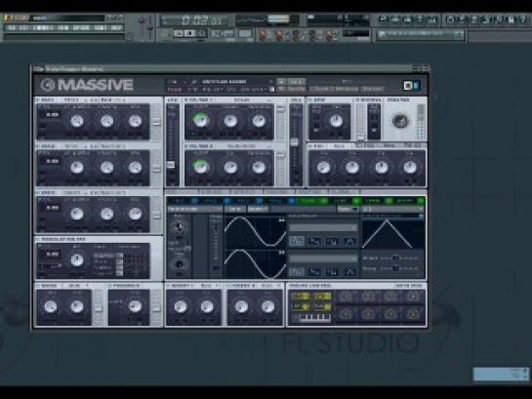Click the first Save button beside preset name
The width and height of the screenshot is (532, 399).
pyautogui.click(x=295, y=82)
